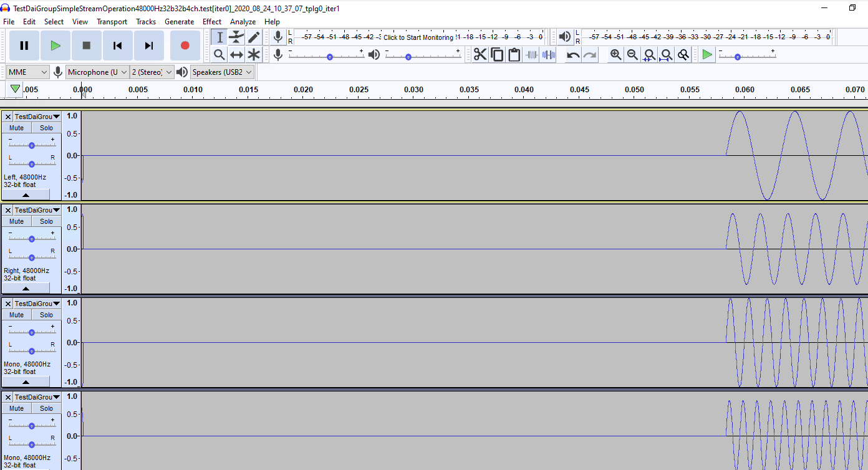Click the Undo arrow icon
Viewport: 868px width, 470px height.
point(573,55)
